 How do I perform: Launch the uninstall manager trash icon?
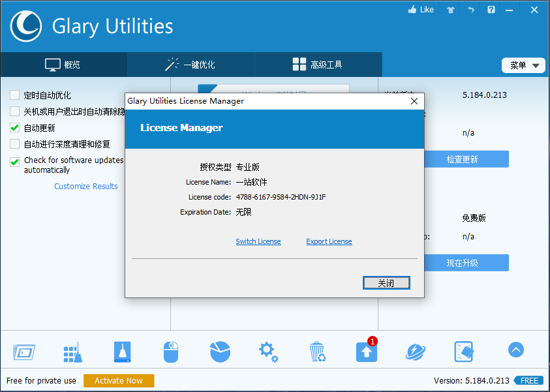coord(318,352)
